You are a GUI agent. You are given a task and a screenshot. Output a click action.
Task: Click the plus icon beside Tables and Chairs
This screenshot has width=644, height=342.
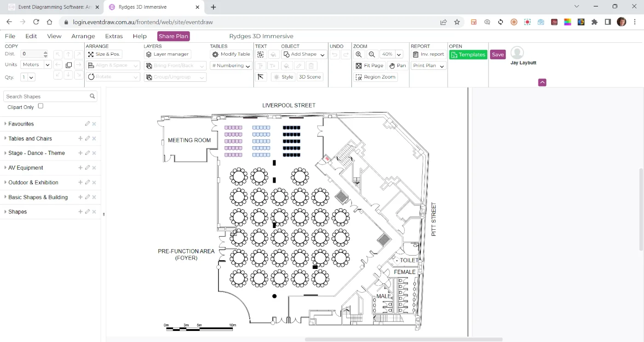(x=80, y=138)
